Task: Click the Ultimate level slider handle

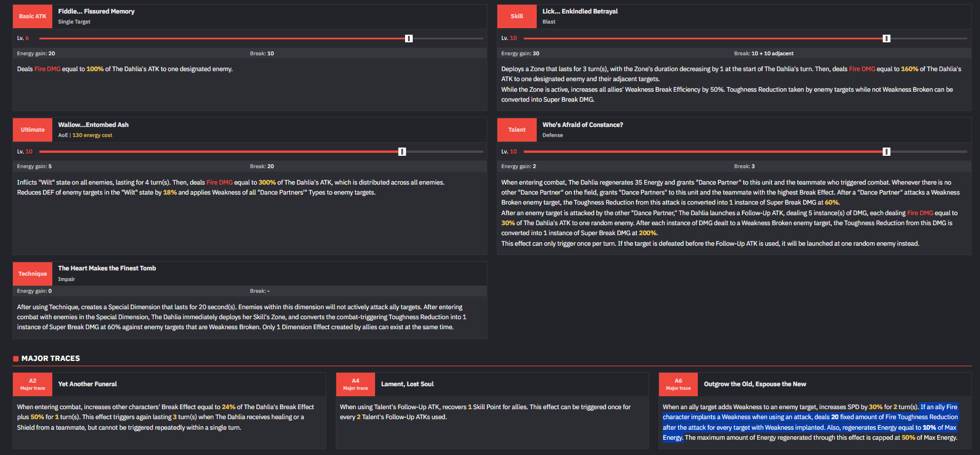Action: coord(402,152)
